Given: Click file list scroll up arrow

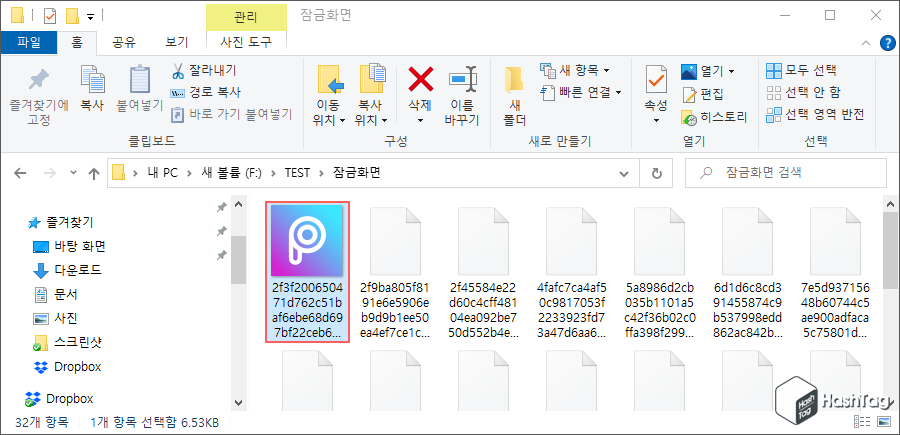Looking at the screenshot, I should 890,204.
